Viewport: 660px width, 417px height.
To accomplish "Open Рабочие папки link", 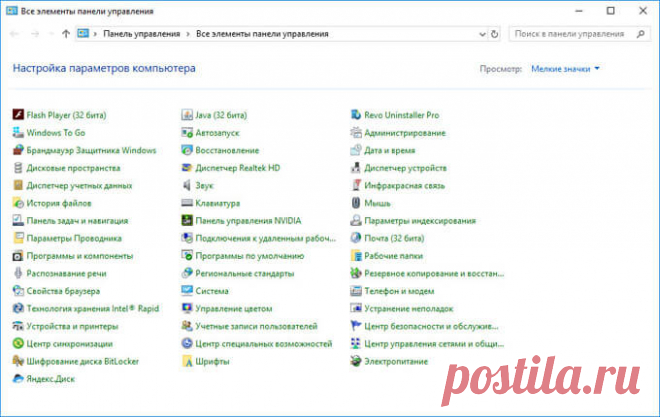I will point(394,256).
